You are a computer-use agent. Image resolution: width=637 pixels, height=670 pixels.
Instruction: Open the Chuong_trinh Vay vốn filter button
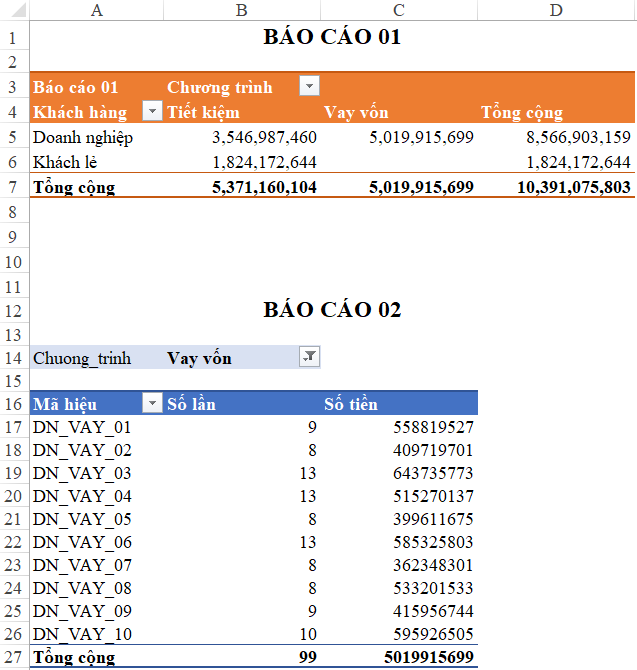(x=309, y=357)
